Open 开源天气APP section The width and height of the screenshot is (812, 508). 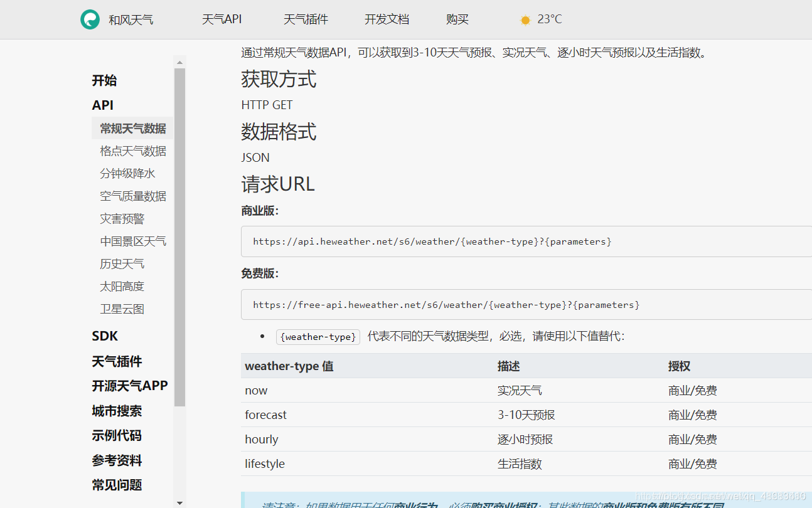[130, 386]
